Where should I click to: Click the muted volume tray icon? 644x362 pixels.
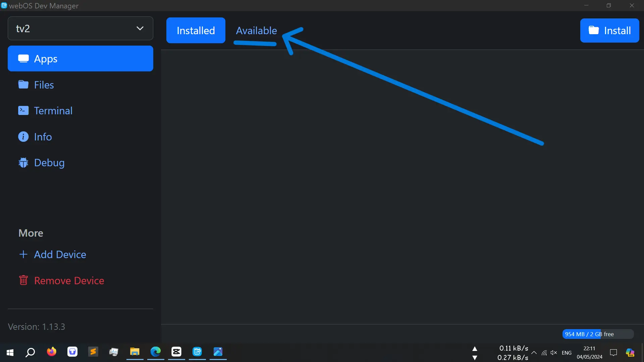click(x=554, y=353)
